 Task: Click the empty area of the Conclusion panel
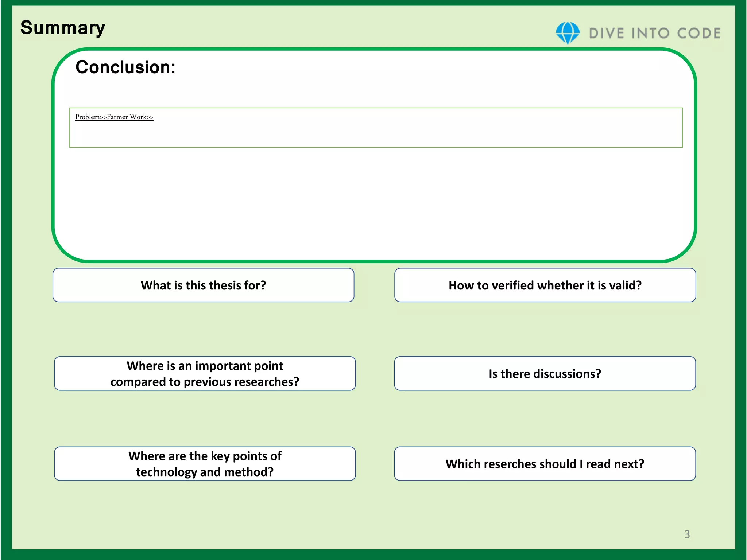[374, 204]
